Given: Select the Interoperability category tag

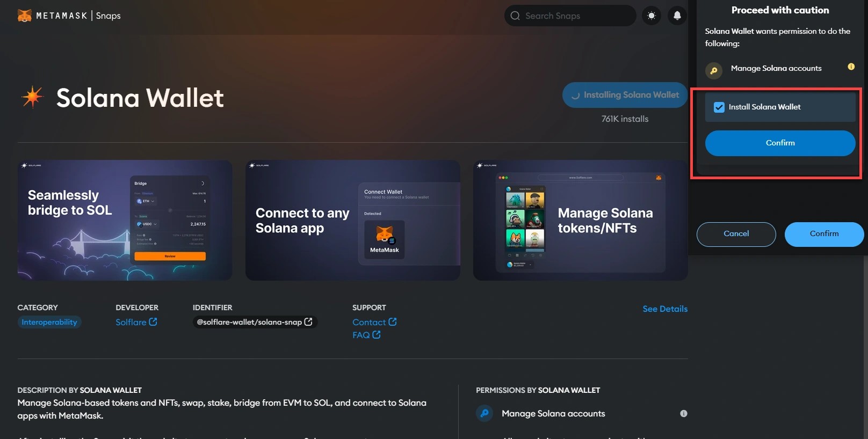Looking at the screenshot, I should click(x=49, y=322).
